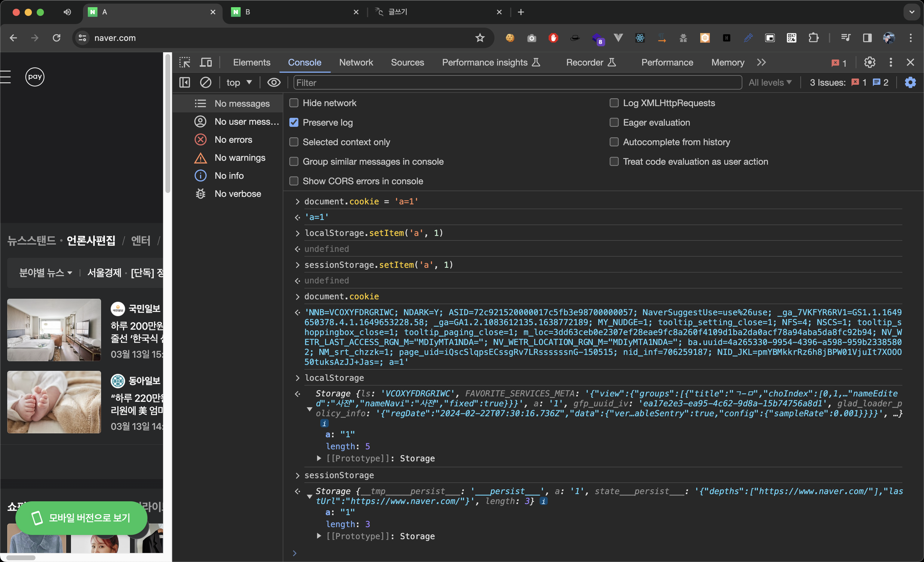Click the 모바일 버전으로 보기 button
Screen dimensions: 924x562
(x=82, y=518)
